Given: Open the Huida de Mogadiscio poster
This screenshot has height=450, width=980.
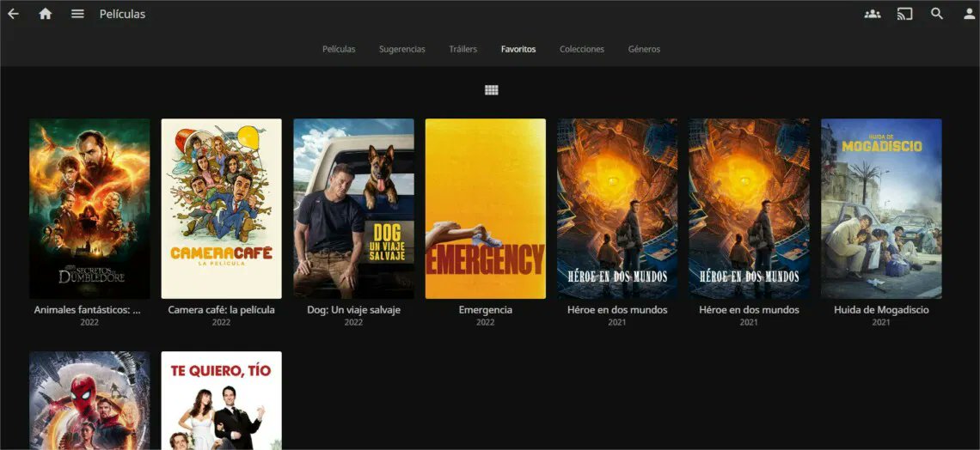Looking at the screenshot, I should pos(881,209).
